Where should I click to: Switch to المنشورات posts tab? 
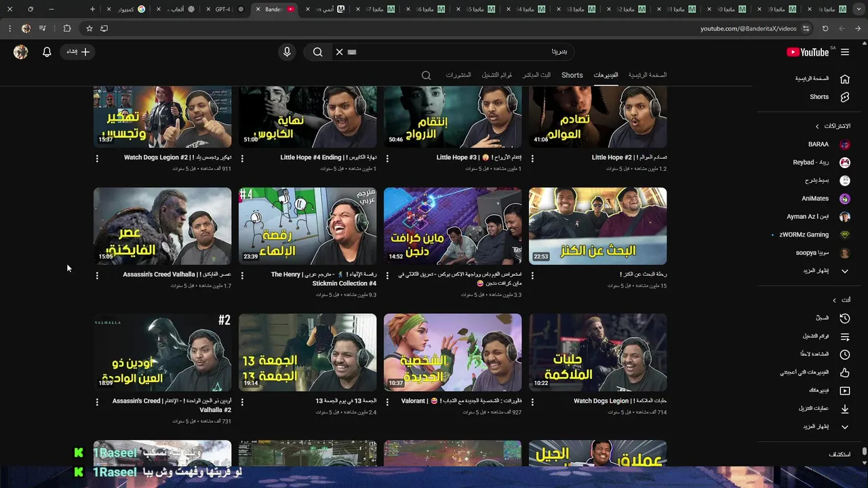[x=458, y=75]
